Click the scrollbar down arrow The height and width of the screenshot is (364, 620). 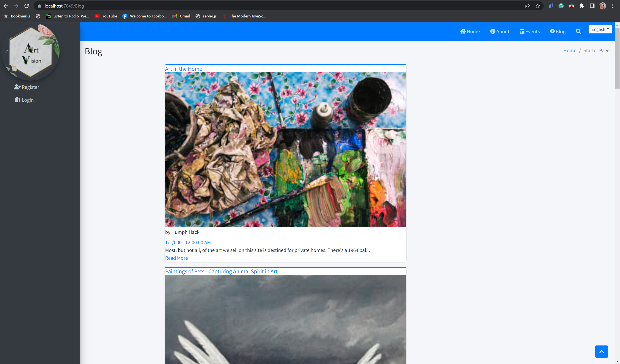[x=617, y=362]
